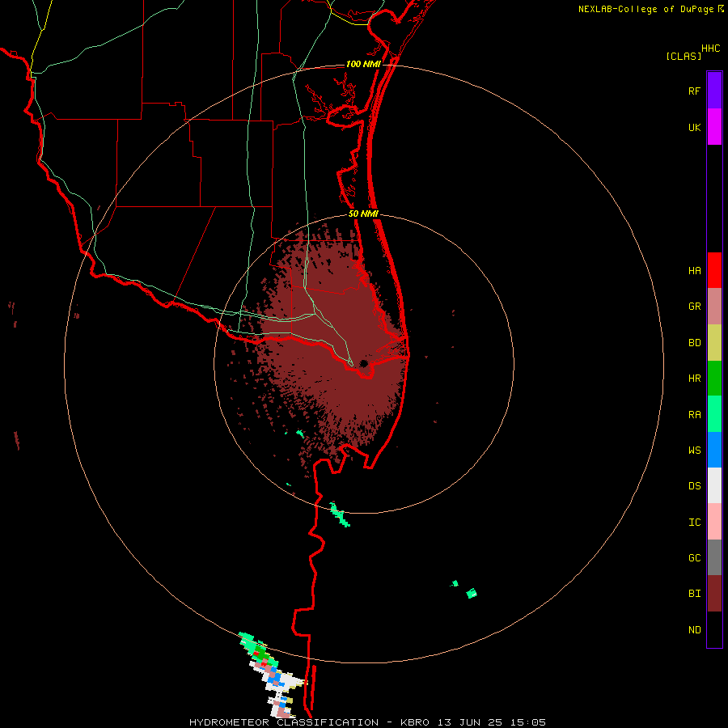Click the "KBRO" station identifier
Viewport: 728px width, 728px height.
click(x=415, y=722)
